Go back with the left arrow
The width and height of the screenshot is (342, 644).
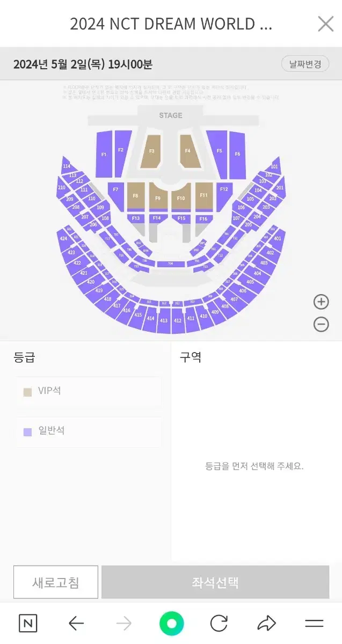[76, 623]
